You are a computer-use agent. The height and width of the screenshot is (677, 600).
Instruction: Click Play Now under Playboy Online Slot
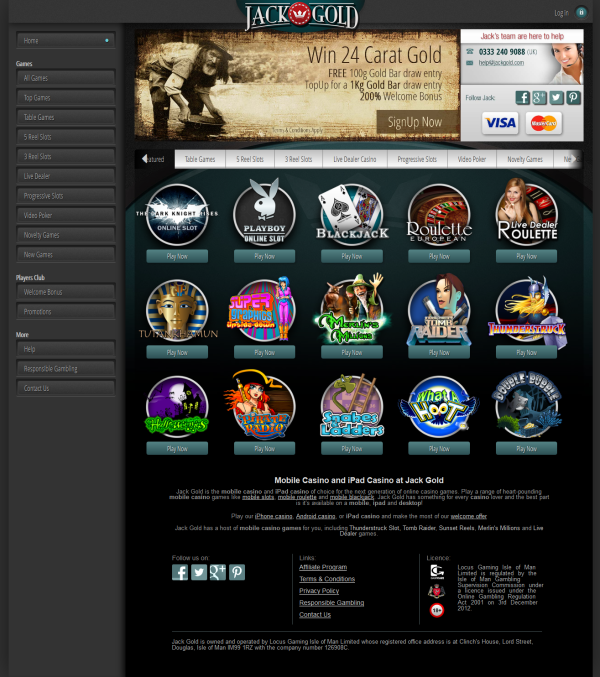pos(264,256)
